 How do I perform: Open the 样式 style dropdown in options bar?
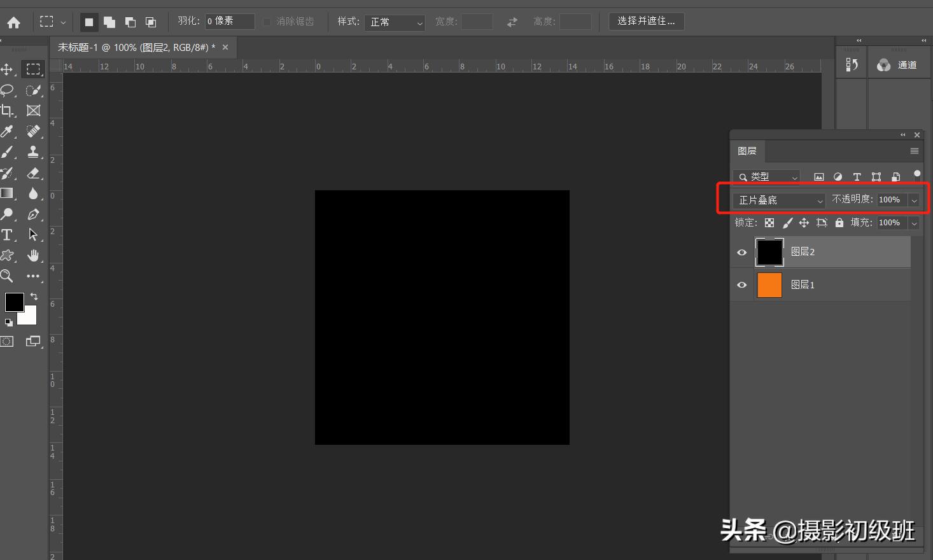pos(394,21)
